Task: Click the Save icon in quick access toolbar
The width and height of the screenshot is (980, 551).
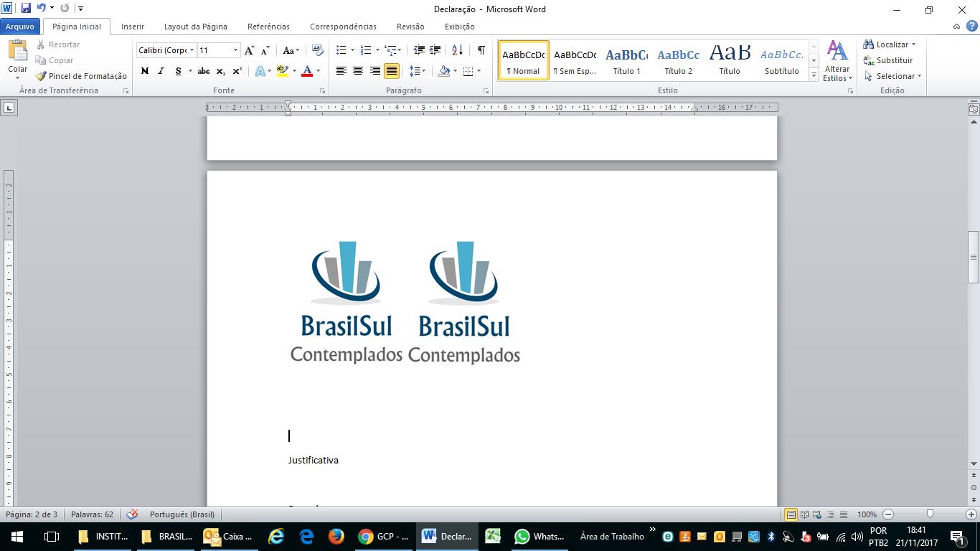Action: point(26,9)
